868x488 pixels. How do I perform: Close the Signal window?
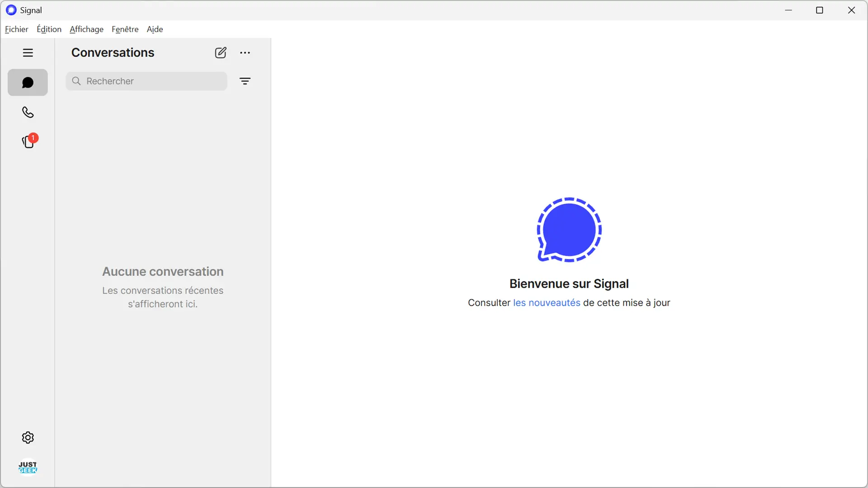(x=851, y=10)
